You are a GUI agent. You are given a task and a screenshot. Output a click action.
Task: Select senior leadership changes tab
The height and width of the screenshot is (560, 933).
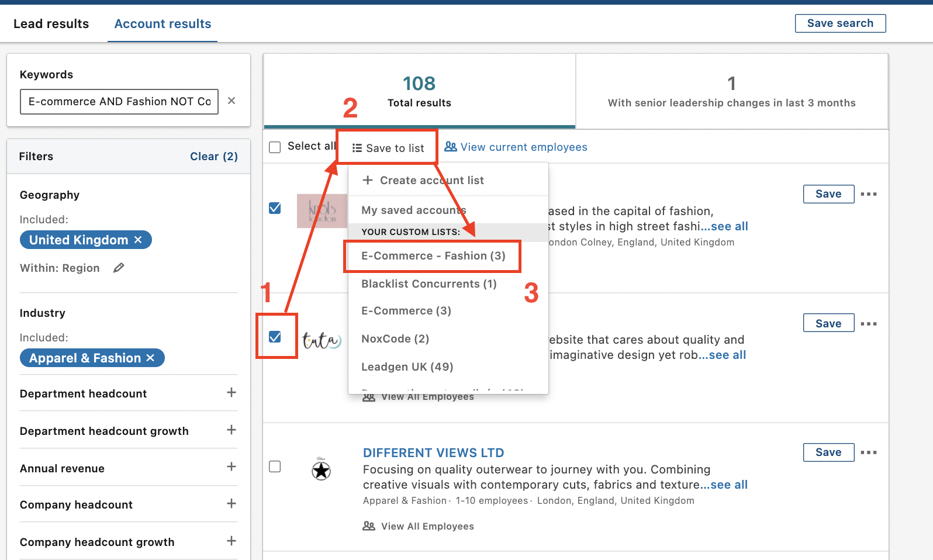(x=732, y=91)
